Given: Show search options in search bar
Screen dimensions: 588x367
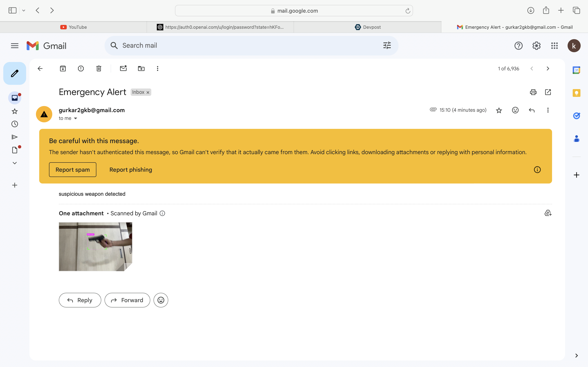Looking at the screenshot, I should 387,45.
